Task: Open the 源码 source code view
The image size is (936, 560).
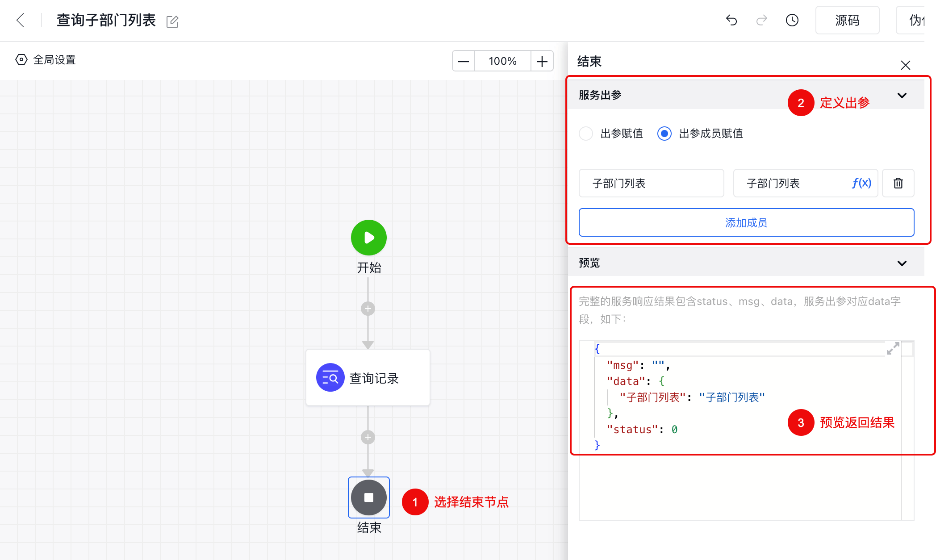Action: pos(847,20)
